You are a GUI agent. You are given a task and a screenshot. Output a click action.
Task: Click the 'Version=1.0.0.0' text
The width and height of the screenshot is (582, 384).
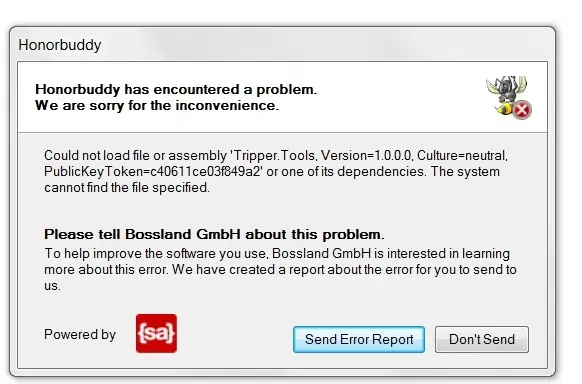click(x=366, y=155)
